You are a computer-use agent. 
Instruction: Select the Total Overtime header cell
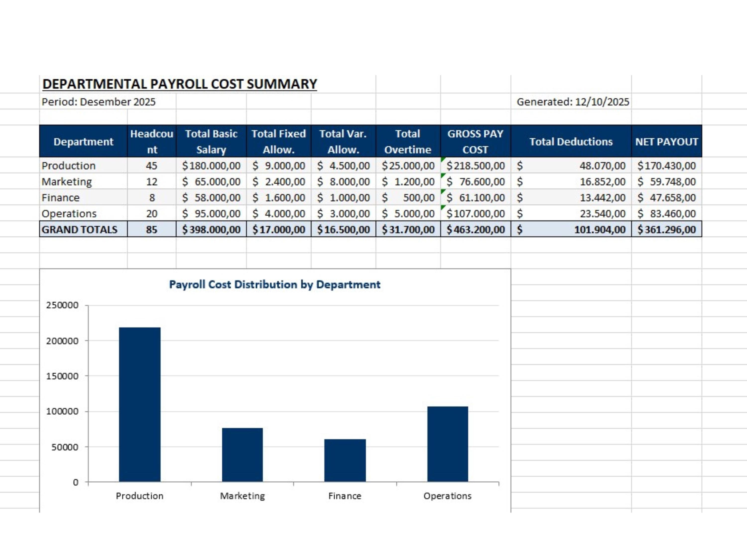click(408, 141)
